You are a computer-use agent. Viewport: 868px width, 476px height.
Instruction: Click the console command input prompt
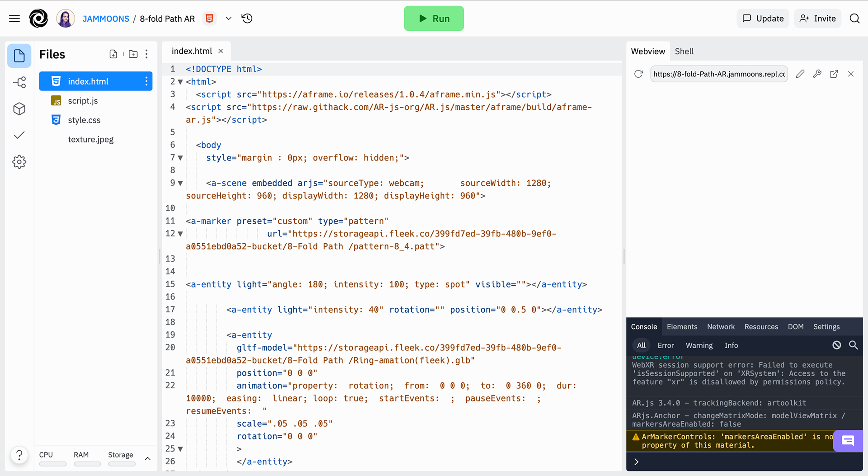744,462
